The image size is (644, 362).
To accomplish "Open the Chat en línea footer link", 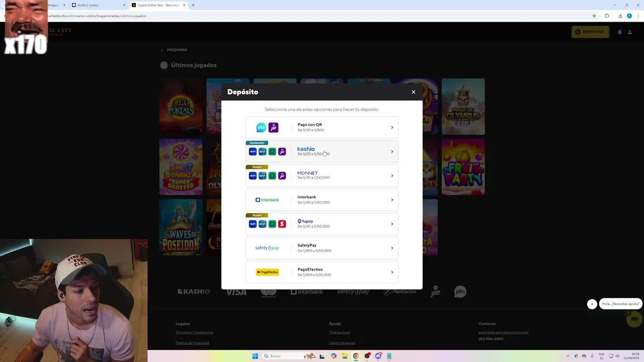I will (x=339, y=332).
